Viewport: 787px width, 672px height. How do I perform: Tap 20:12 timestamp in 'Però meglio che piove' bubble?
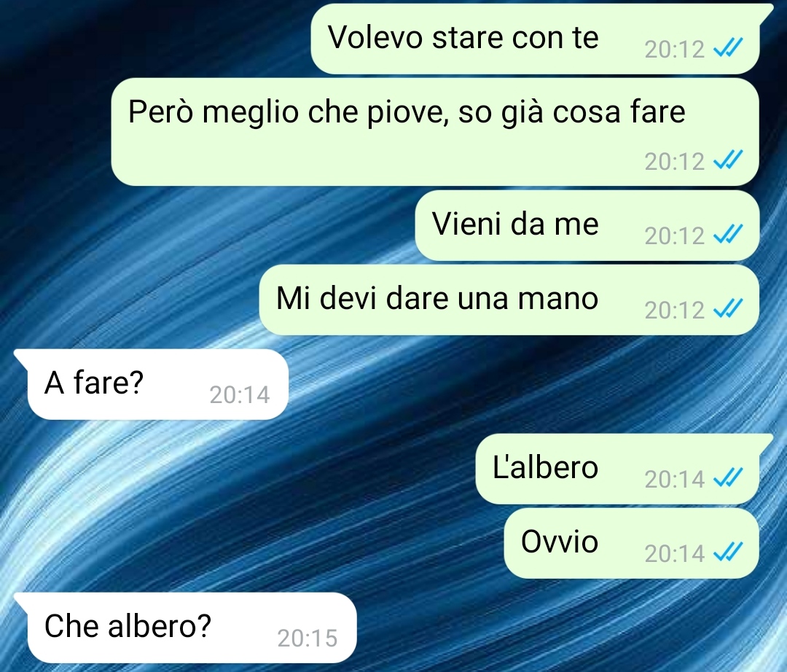click(675, 162)
